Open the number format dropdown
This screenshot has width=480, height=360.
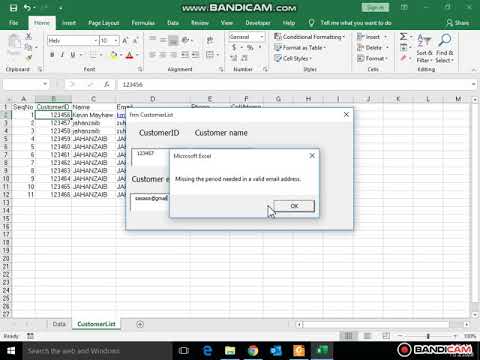(x=262, y=37)
